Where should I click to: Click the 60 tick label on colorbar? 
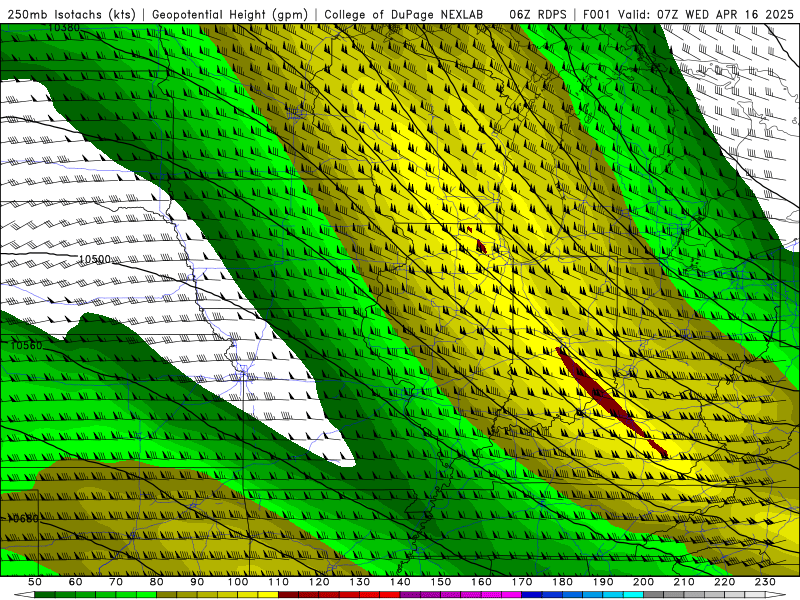click(75, 582)
